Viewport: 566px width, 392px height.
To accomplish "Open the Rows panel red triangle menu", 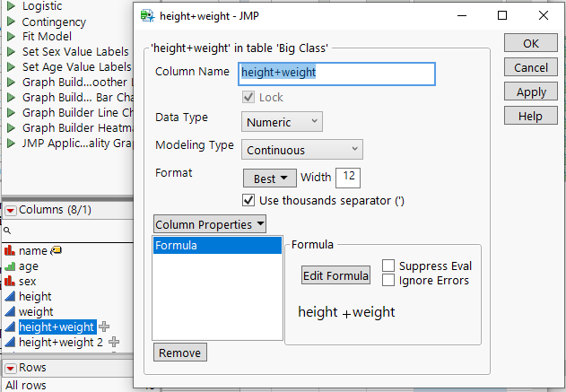I will tap(11, 368).
